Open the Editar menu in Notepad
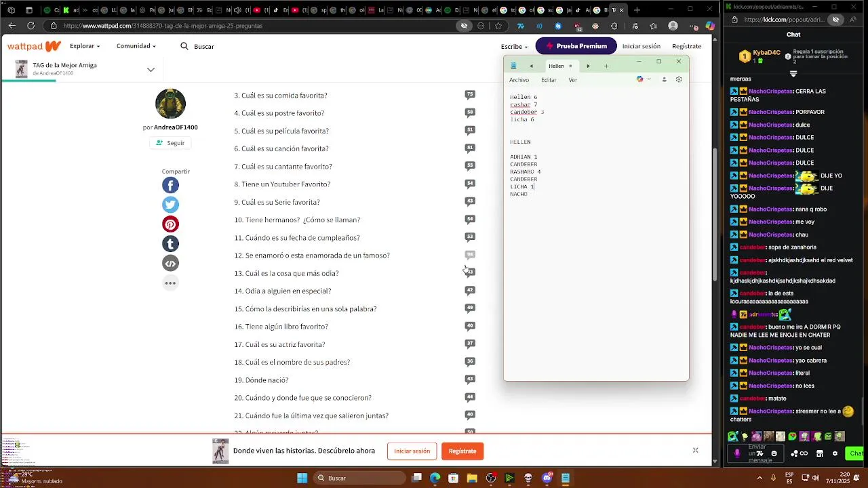 pyautogui.click(x=549, y=80)
